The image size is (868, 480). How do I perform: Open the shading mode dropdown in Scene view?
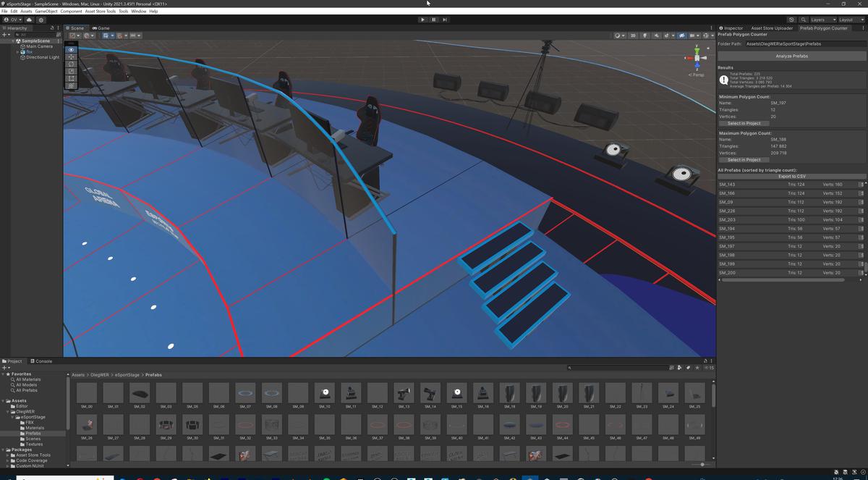[x=620, y=35]
